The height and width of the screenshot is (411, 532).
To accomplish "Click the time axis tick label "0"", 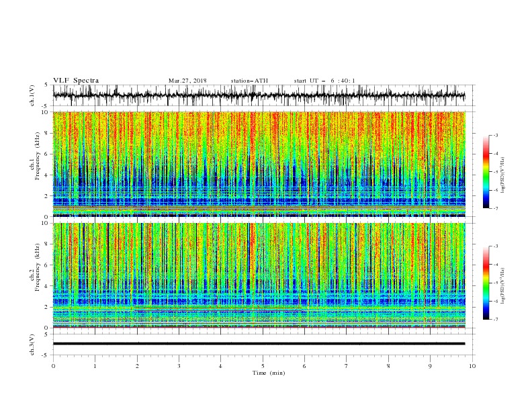I will click(x=53, y=366).
